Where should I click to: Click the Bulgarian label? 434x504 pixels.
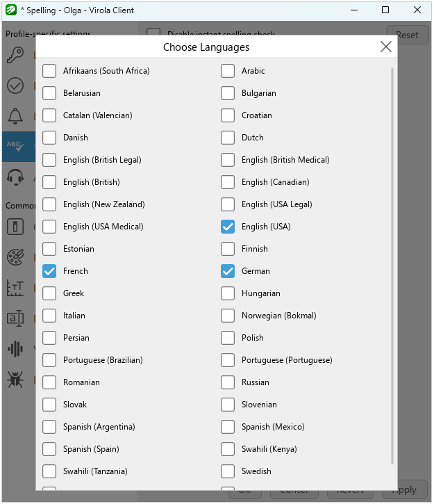(259, 93)
